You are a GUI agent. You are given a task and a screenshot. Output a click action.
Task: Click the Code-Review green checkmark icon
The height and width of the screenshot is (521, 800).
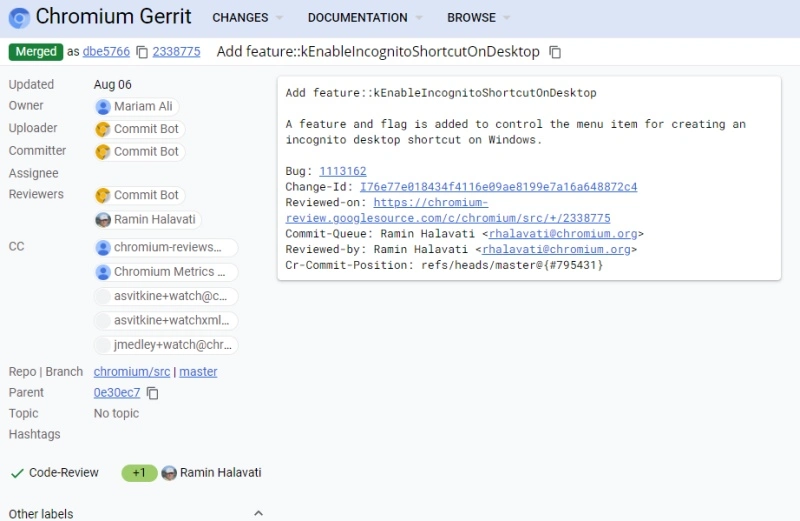(17, 473)
